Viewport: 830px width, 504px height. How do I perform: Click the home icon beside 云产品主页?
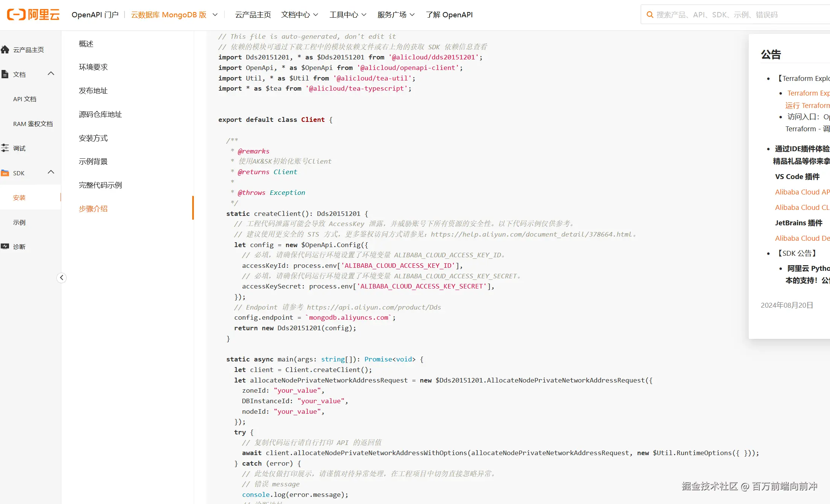point(5,50)
